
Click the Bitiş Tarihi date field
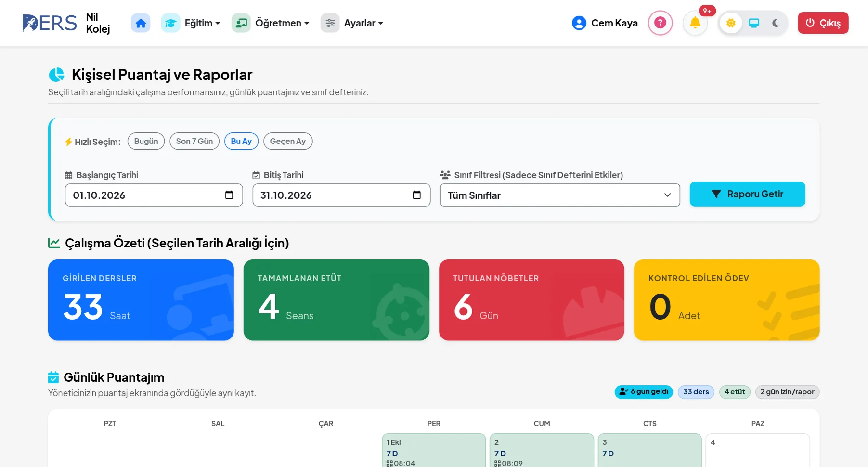(x=341, y=195)
